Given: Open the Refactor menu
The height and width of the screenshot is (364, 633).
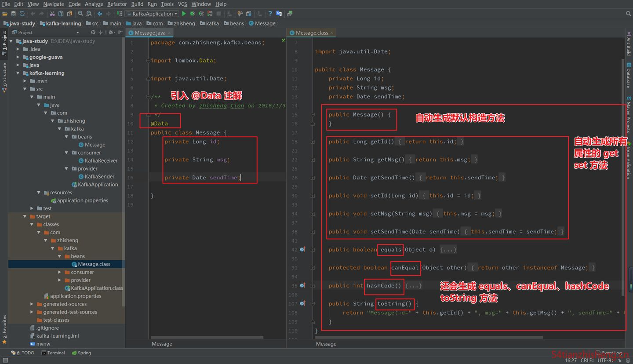Looking at the screenshot, I should point(117,4).
